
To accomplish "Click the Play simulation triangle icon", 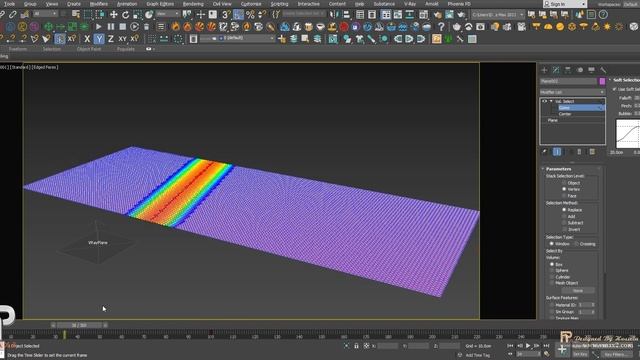I will tap(98, 27).
